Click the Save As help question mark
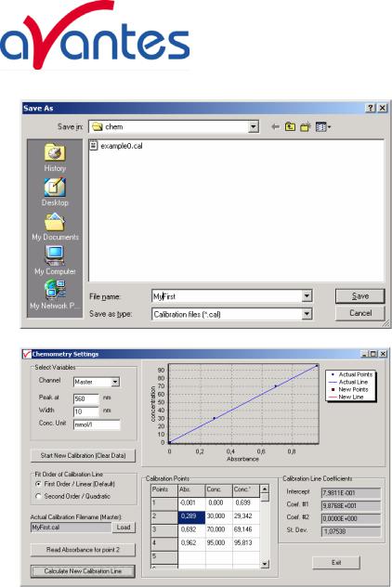 pyautogui.click(x=371, y=108)
